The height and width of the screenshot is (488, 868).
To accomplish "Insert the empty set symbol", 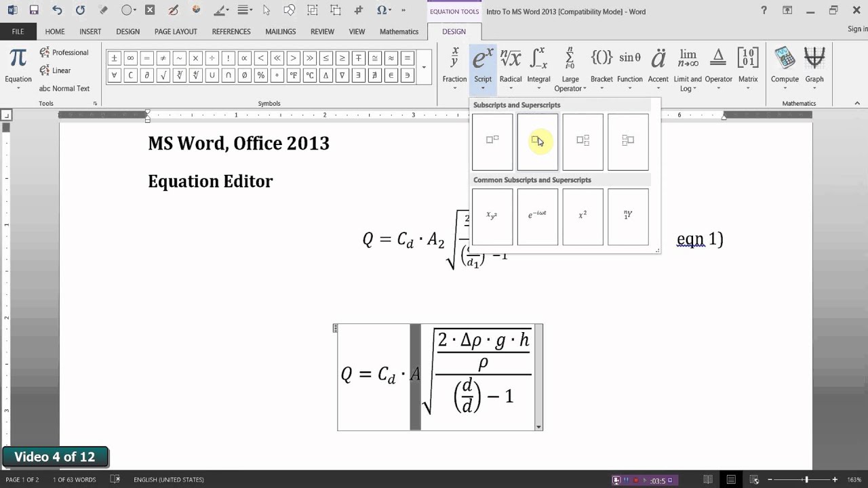I will [x=244, y=75].
